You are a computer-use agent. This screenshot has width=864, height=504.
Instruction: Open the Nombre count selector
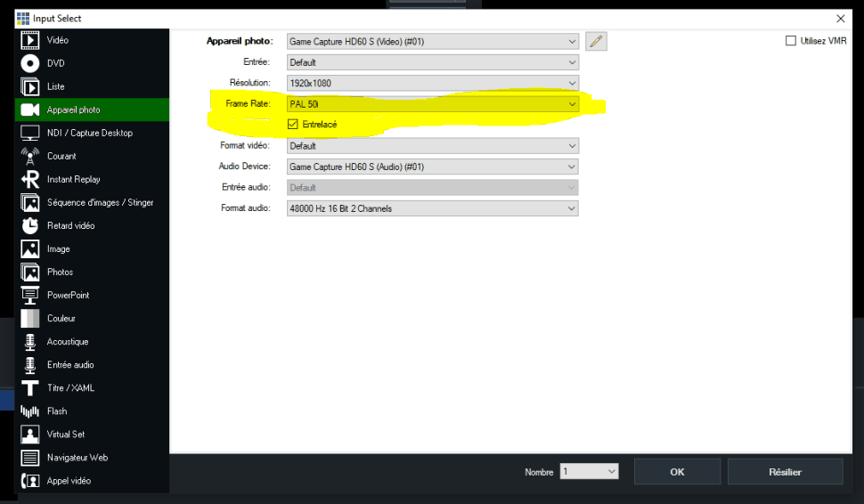pos(588,472)
